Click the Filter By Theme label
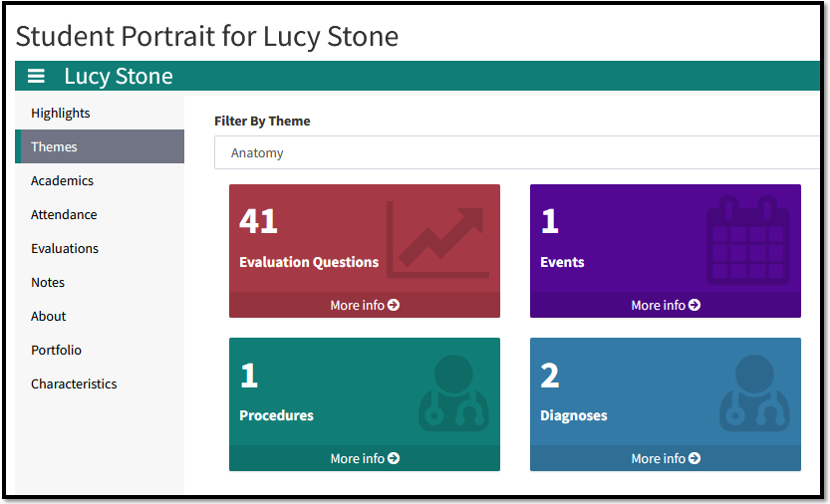The height and width of the screenshot is (504, 830). [262, 121]
